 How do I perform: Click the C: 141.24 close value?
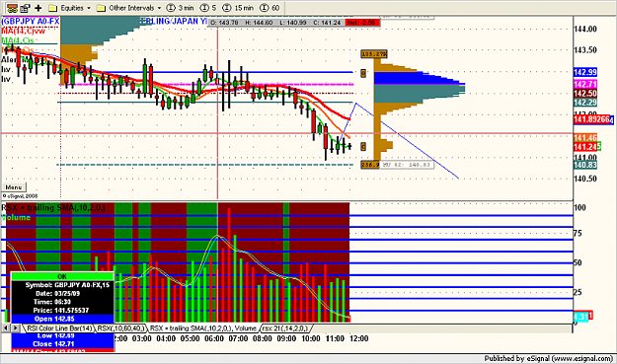pos(327,23)
